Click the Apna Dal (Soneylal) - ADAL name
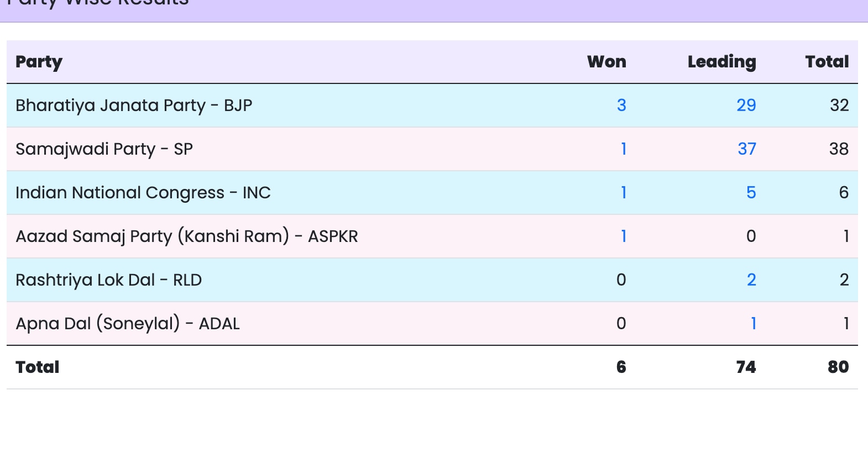868x453 pixels. pos(128,323)
